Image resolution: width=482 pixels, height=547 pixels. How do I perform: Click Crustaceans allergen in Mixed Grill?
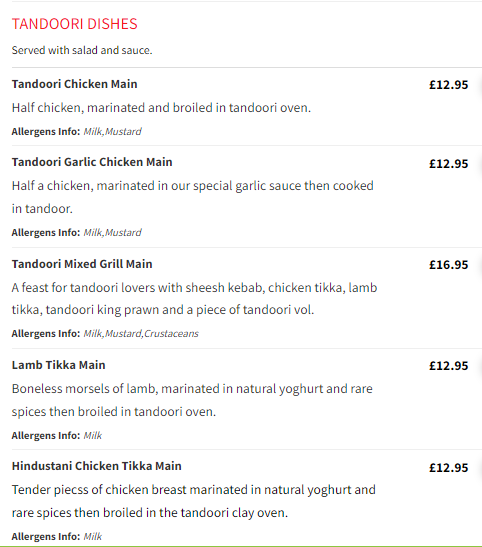171,334
